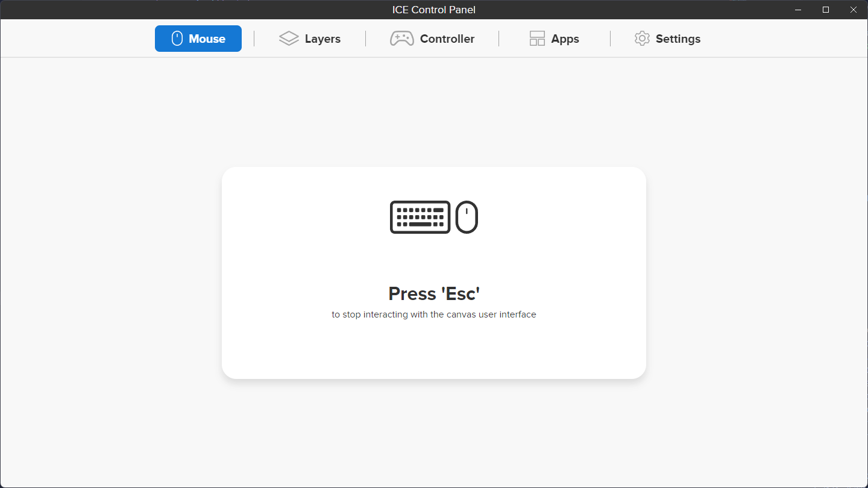Click the divider between Mouse and Layers
The height and width of the screenshot is (488, 868).
coord(254,39)
